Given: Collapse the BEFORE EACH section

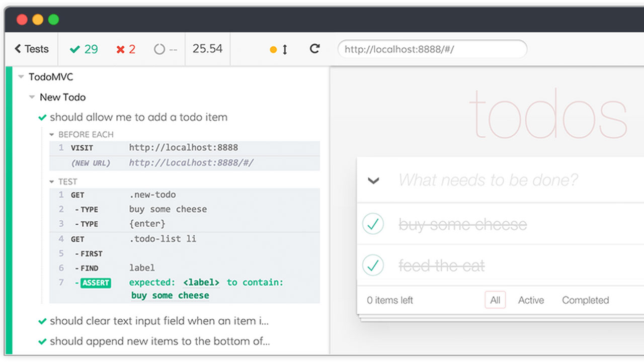Looking at the screenshot, I should click(x=52, y=135).
